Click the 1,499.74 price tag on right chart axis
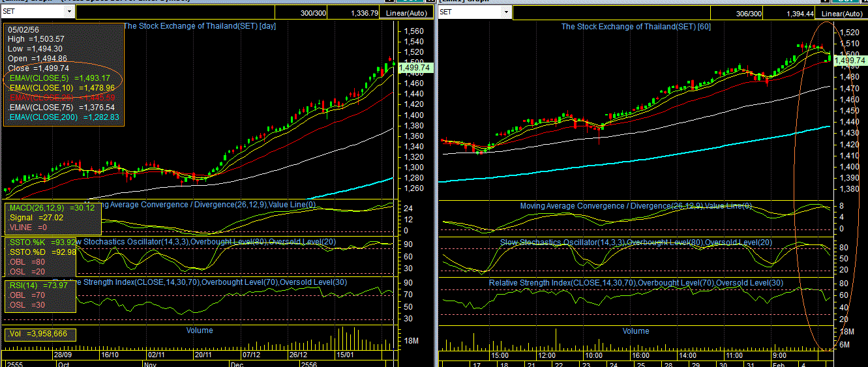This screenshot has width=868, height=367. coord(850,61)
